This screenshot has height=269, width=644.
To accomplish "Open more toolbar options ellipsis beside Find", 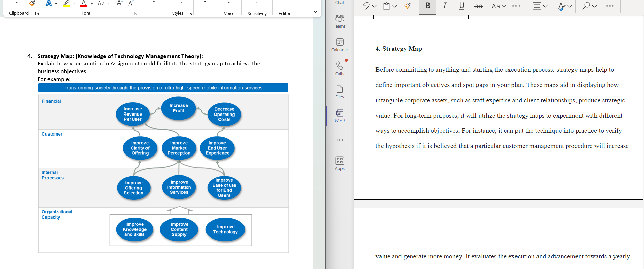I will [x=610, y=6].
